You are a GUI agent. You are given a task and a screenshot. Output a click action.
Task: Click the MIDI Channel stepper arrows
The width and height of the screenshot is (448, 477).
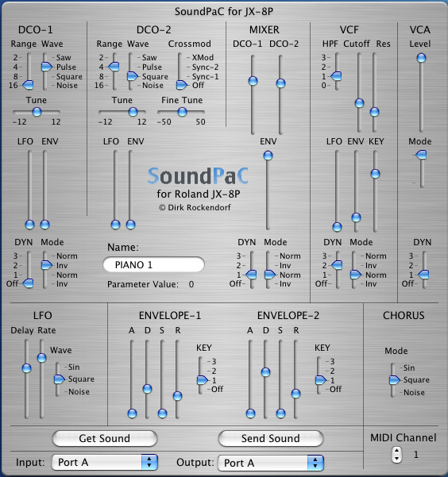point(396,455)
